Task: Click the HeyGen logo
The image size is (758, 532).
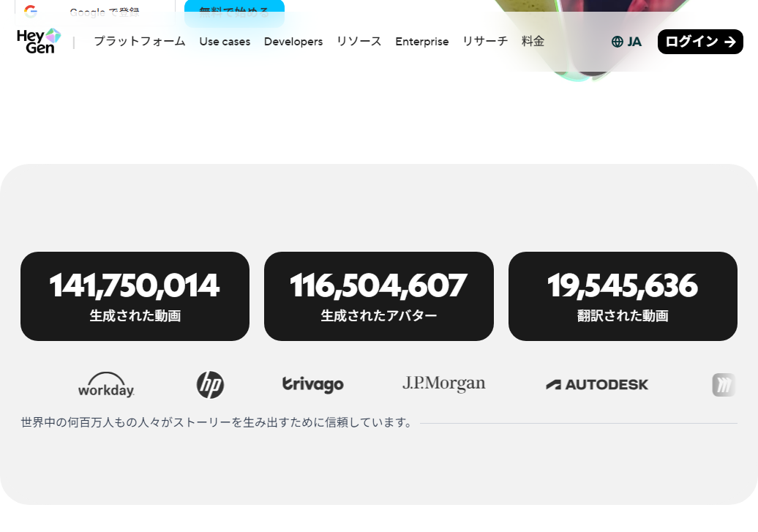Action: coord(39,41)
